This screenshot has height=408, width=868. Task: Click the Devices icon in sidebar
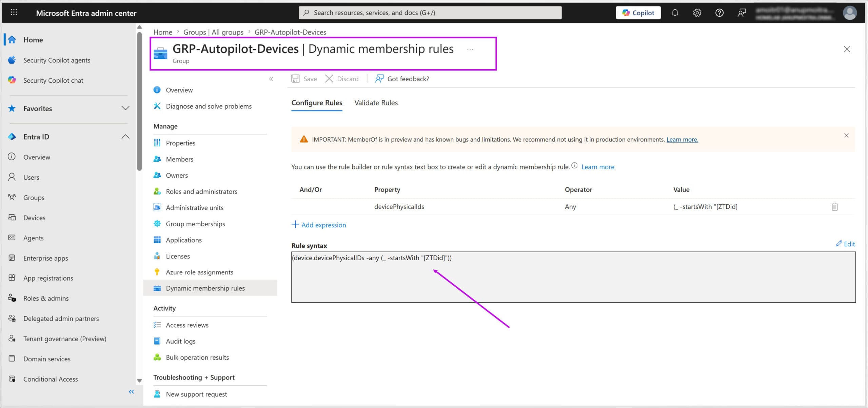click(x=12, y=218)
